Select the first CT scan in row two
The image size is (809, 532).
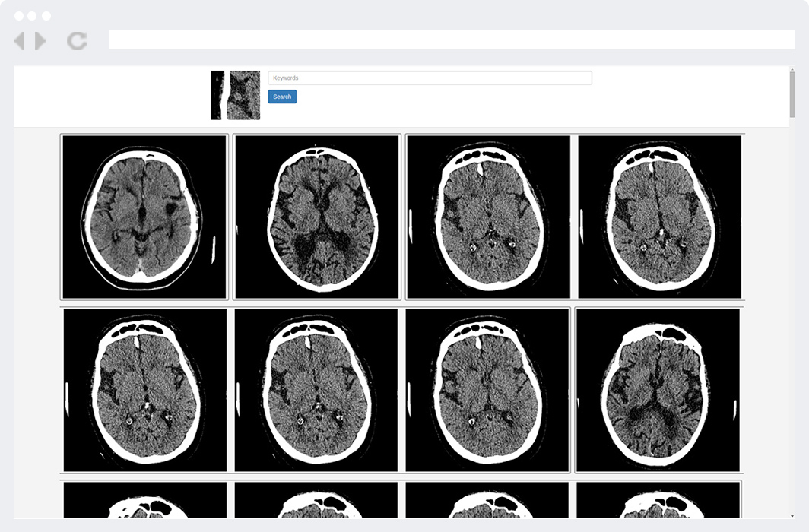click(x=144, y=390)
